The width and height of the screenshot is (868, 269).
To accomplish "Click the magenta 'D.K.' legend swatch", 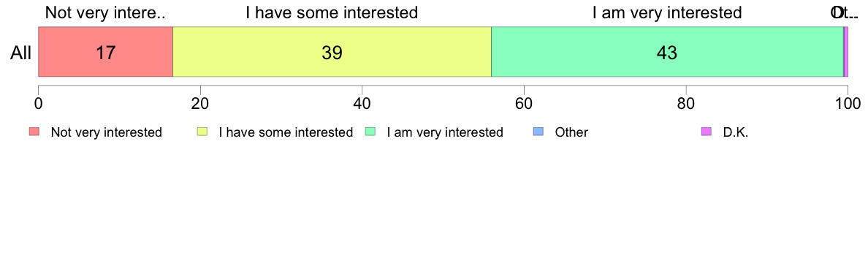I will pos(707,132).
